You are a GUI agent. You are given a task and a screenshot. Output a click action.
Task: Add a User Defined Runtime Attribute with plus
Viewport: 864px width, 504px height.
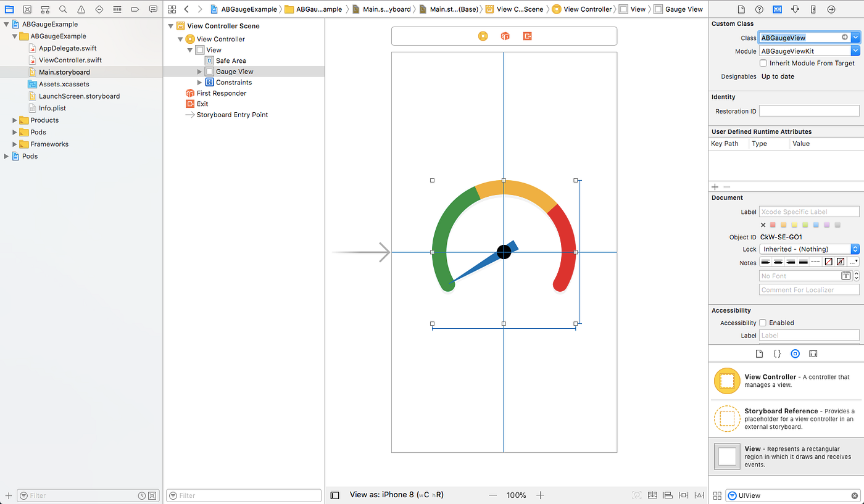click(x=715, y=186)
